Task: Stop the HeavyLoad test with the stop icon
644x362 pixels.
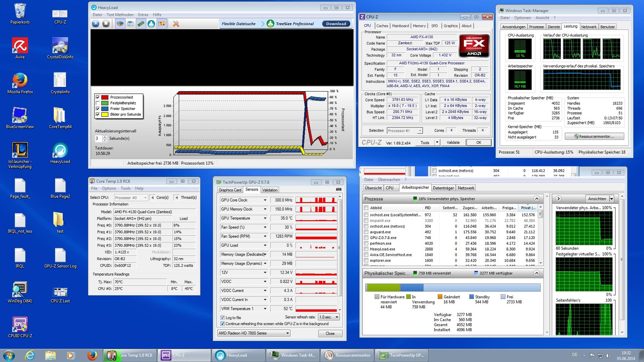Action: (106, 24)
